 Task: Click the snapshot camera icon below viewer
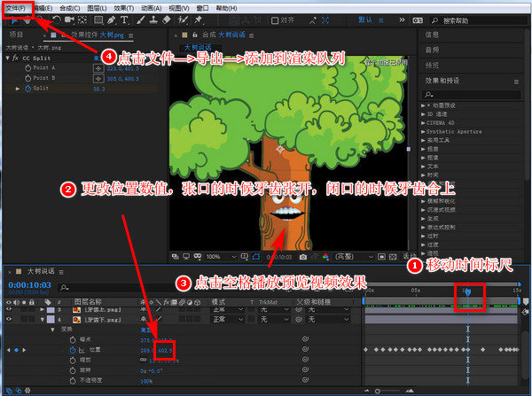tap(303, 256)
